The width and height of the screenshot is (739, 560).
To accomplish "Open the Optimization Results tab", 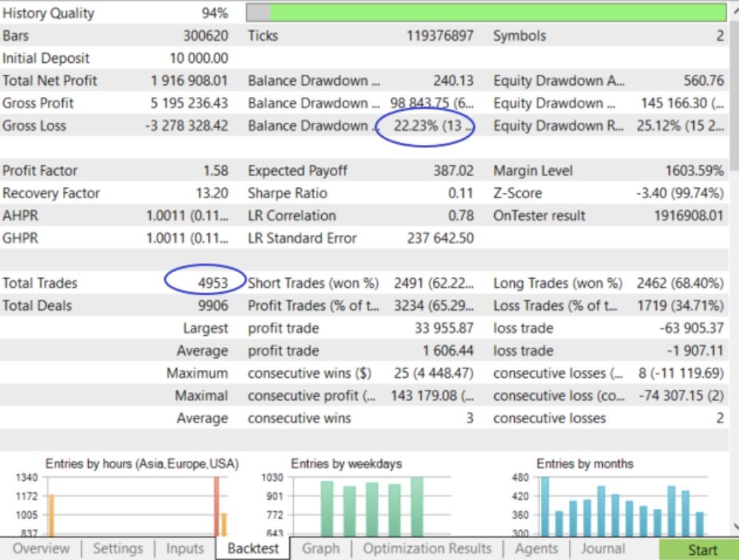I will pyautogui.click(x=427, y=548).
